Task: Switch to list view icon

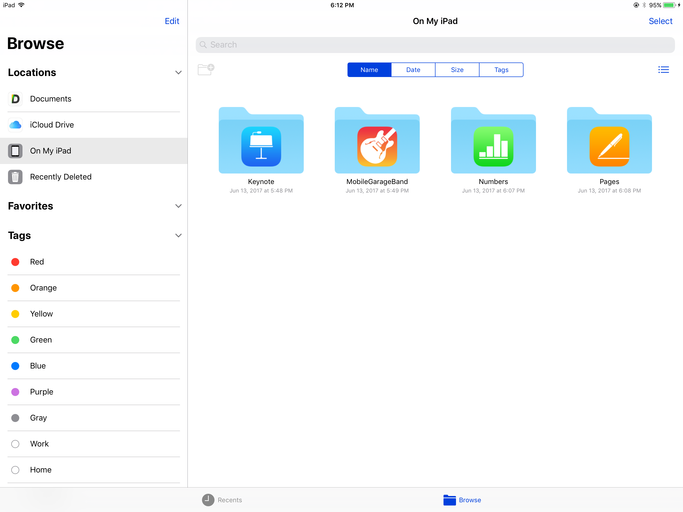Action: tap(663, 70)
